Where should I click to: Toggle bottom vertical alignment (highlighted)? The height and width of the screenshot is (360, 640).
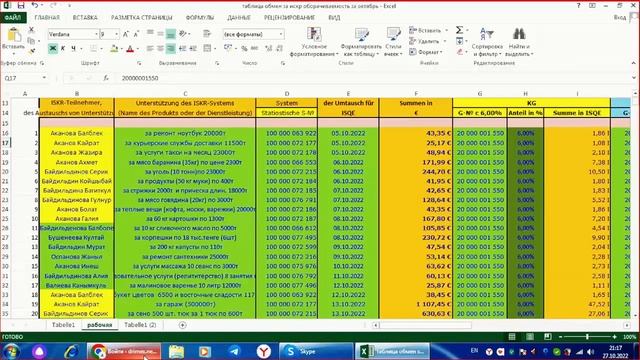click(171, 34)
